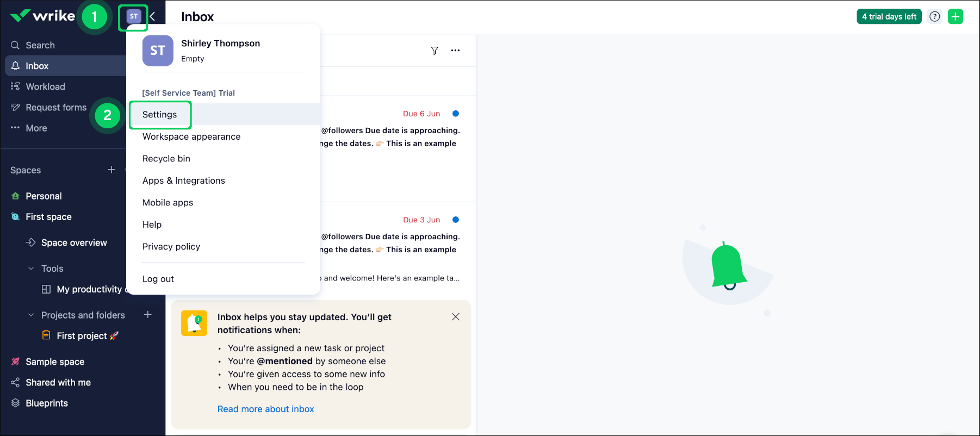Click Log out in profile menu
Screen dimensions: 980x436
pyautogui.click(x=158, y=279)
